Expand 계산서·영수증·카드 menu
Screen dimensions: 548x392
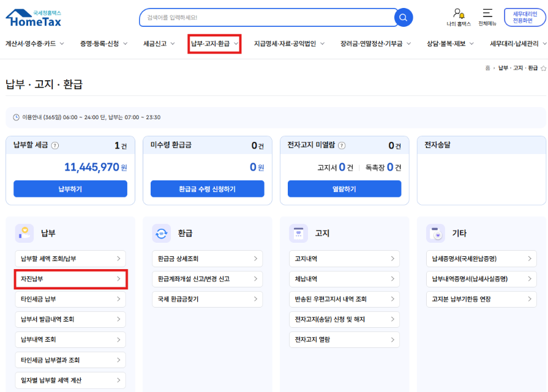35,43
